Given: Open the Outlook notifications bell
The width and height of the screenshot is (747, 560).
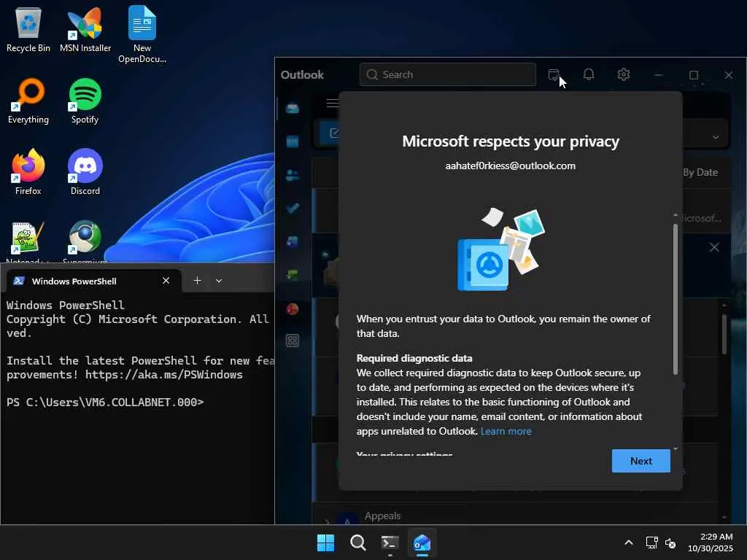Looking at the screenshot, I should (x=589, y=74).
